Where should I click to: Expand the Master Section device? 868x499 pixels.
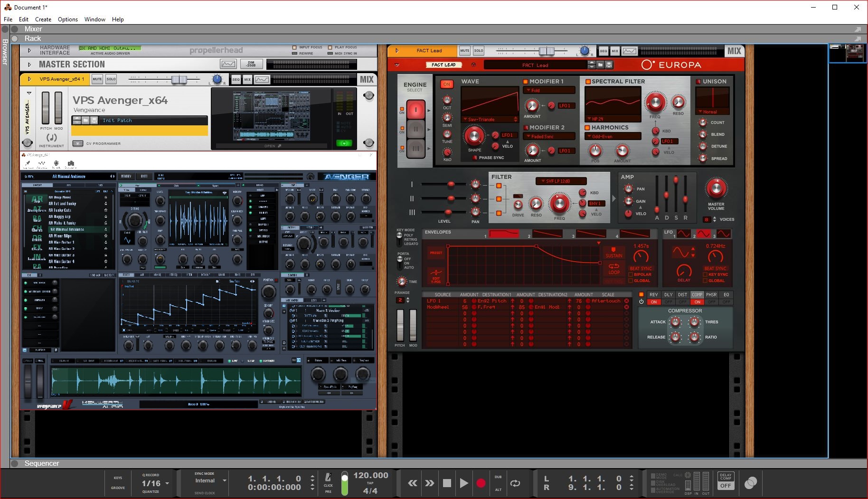point(29,65)
